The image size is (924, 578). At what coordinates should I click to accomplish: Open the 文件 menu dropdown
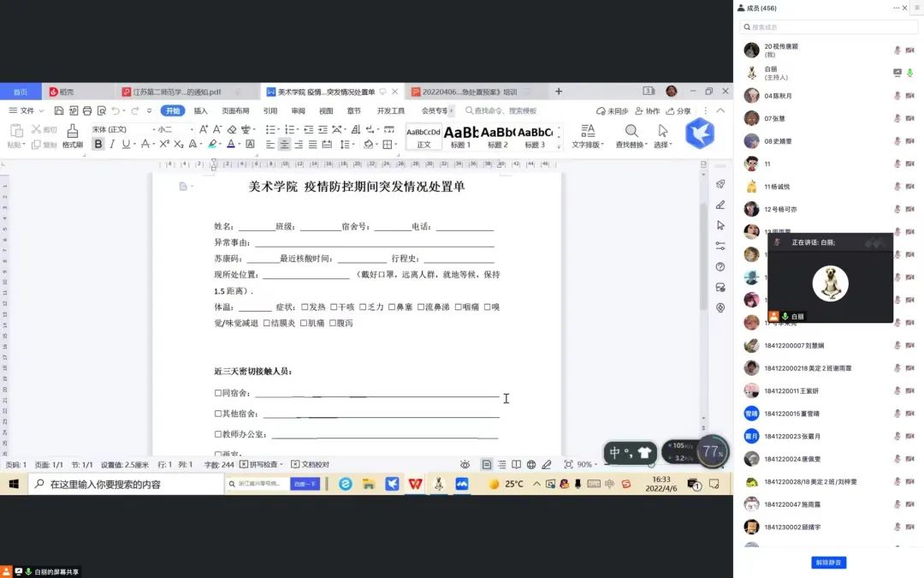27,111
